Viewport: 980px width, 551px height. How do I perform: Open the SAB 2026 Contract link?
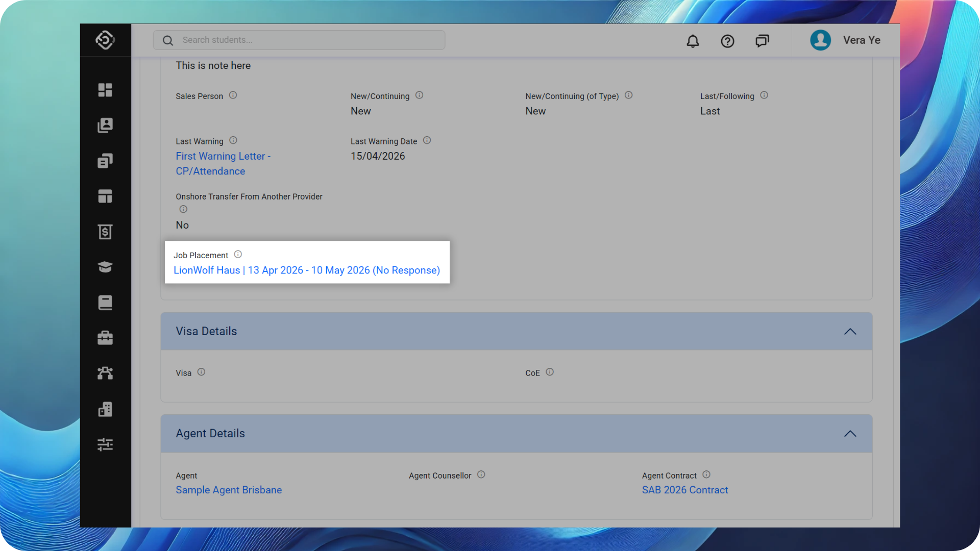684,490
